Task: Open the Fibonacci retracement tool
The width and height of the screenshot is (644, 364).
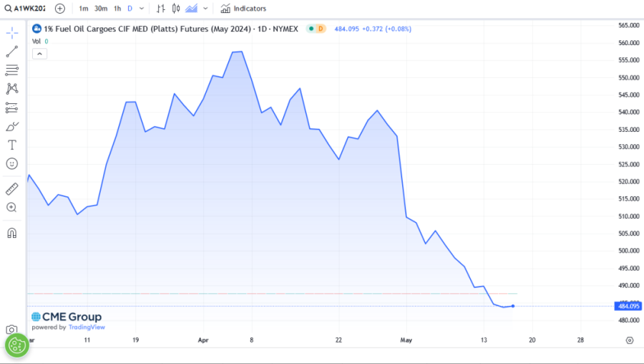Action: tap(12, 70)
